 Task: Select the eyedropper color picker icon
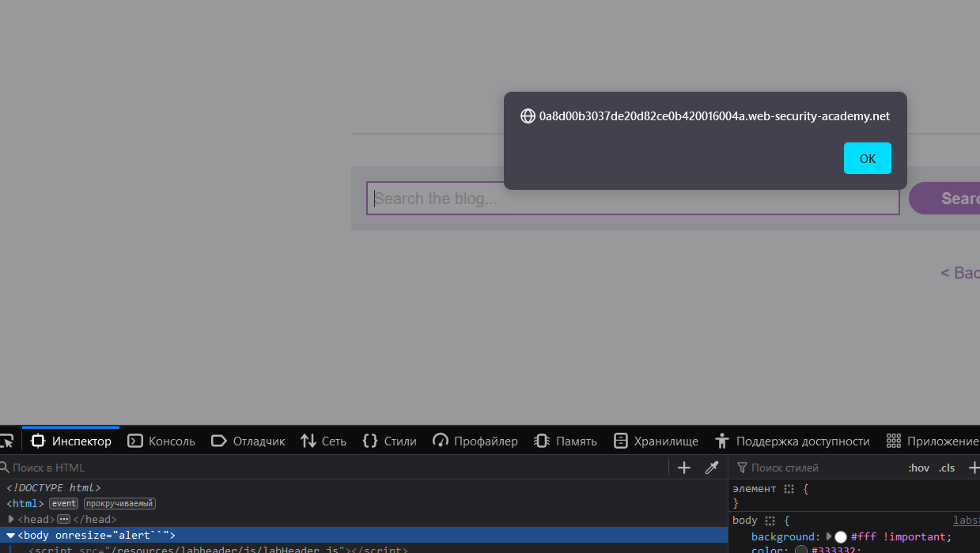711,468
